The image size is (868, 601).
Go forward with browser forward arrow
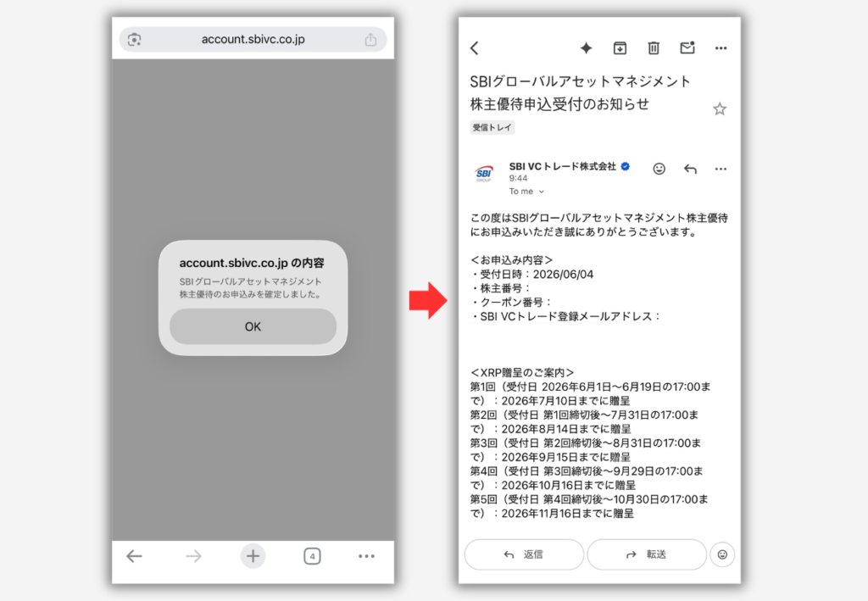pyautogui.click(x=193, y=555)
